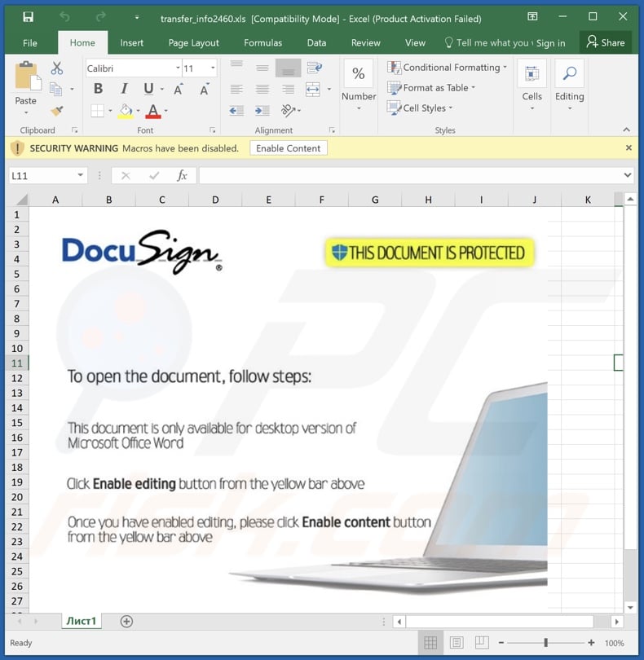Open the Cells group dropdown
The height and width of the screenshot is (660, 644).
(532, 86)
